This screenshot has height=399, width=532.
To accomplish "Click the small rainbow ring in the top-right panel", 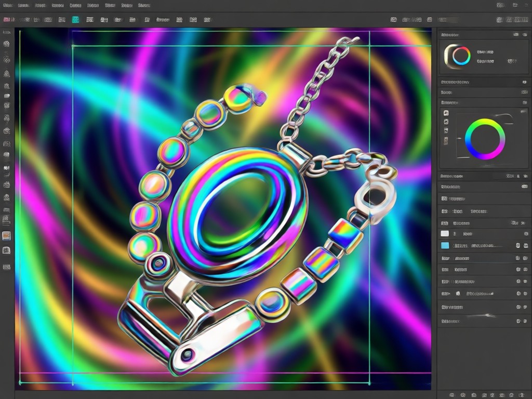I will [x=461, y=56].
